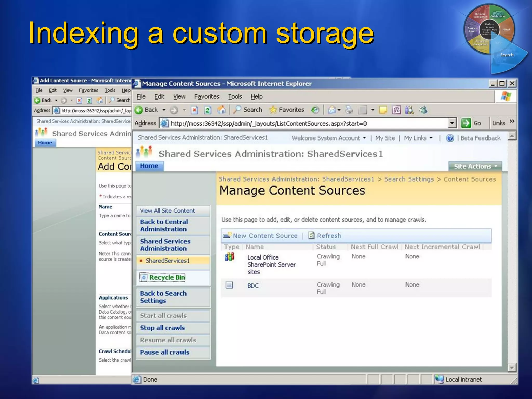Go Back to Search Settings

click(163, 297)
